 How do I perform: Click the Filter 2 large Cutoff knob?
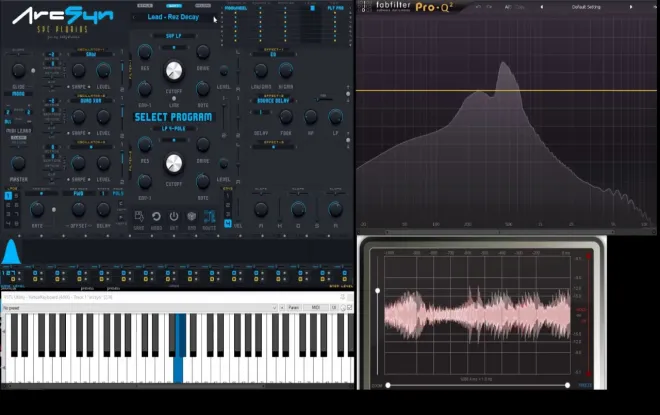pos(174,163)
